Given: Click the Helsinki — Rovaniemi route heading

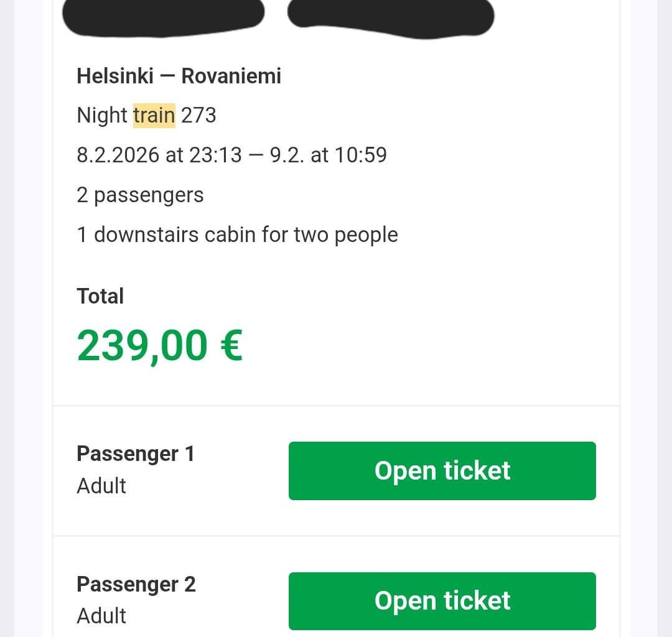Looking at the screenshot, I should click(179, 76).
